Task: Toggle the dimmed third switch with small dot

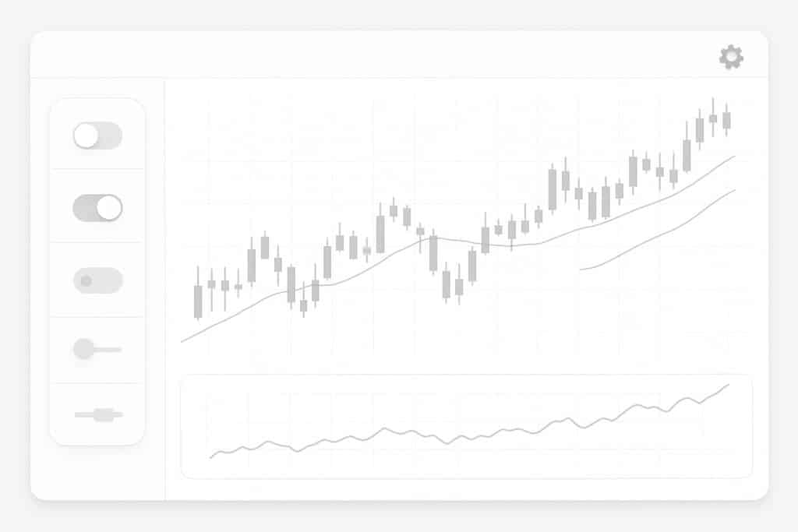Action: point(97,280)
